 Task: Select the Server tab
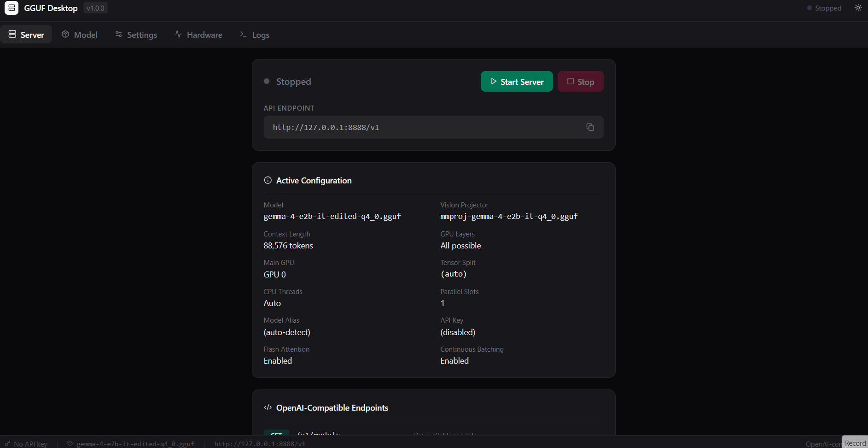tap(26, 35)
